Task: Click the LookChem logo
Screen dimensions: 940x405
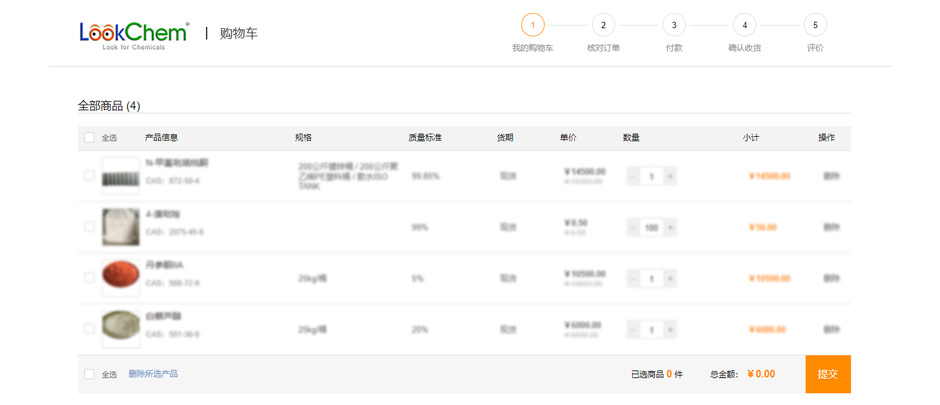Action: coord(133,34)
